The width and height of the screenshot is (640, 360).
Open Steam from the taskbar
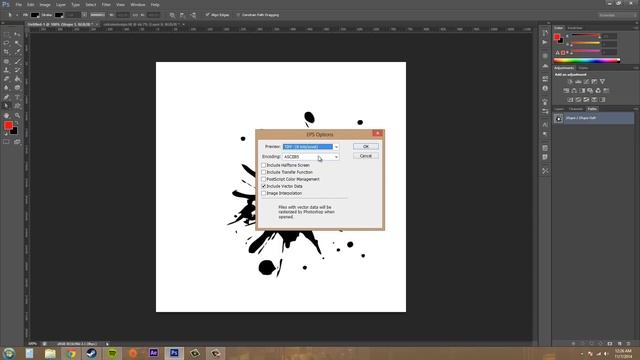click(x=91, y=353)
